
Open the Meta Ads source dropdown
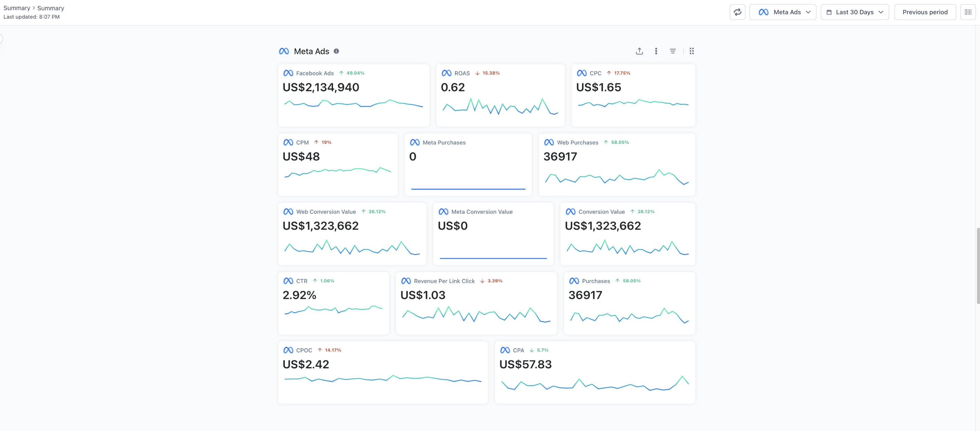click(x=783, y=12)
